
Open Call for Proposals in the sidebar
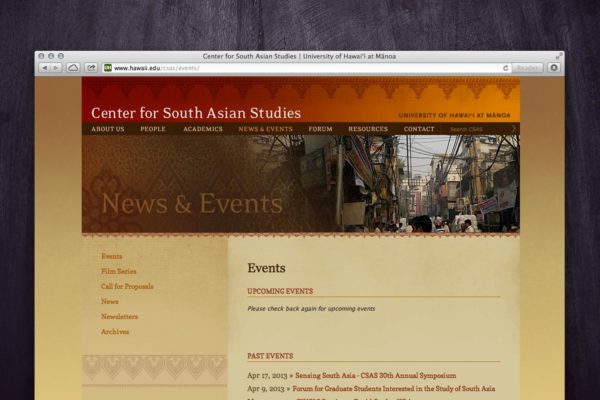click(x=127, y=286)
